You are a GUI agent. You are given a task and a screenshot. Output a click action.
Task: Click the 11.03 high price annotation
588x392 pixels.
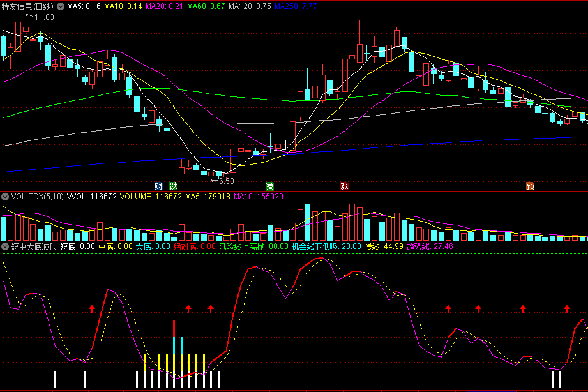point(44,17)
